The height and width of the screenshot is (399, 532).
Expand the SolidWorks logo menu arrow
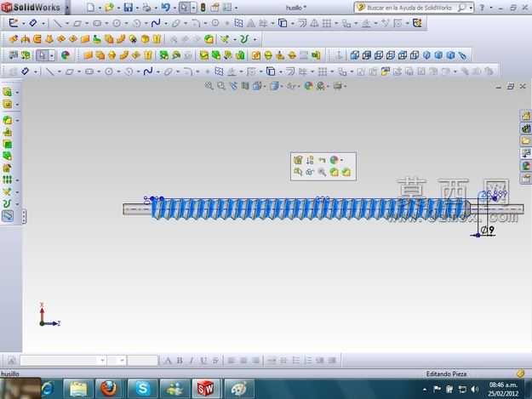67,7
